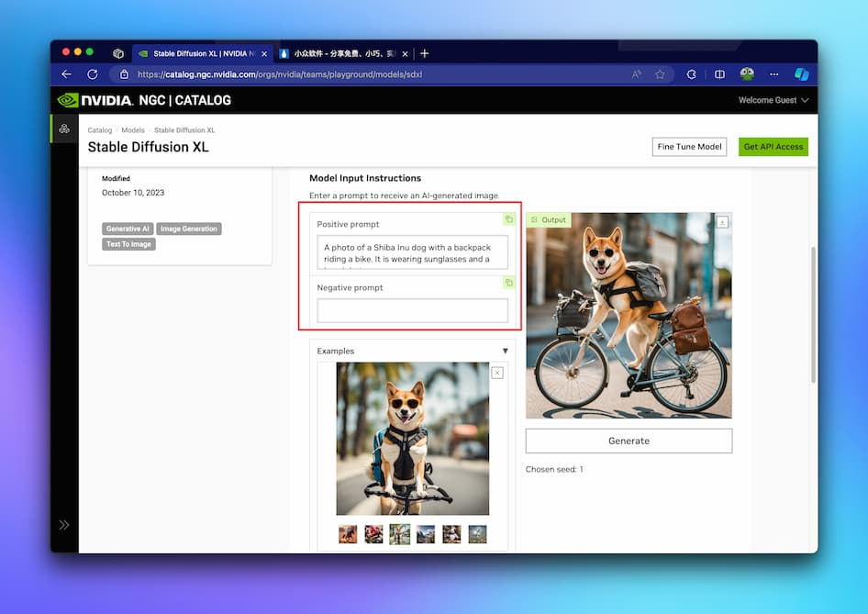Click the Models breadcrumb link
This screenshot has width=868, height=614.
click(x=133, y=130)
